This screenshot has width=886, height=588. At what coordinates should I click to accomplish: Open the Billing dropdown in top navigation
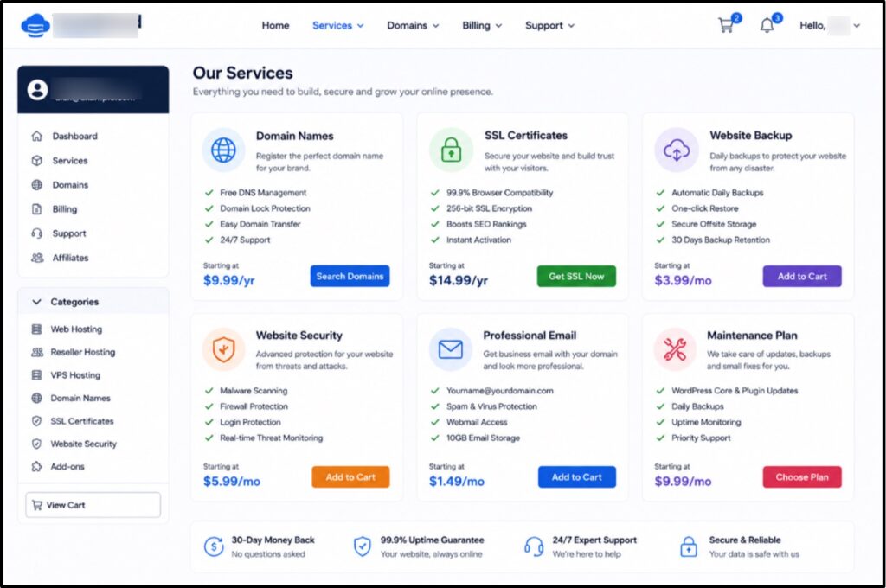[x=482, y=25]
